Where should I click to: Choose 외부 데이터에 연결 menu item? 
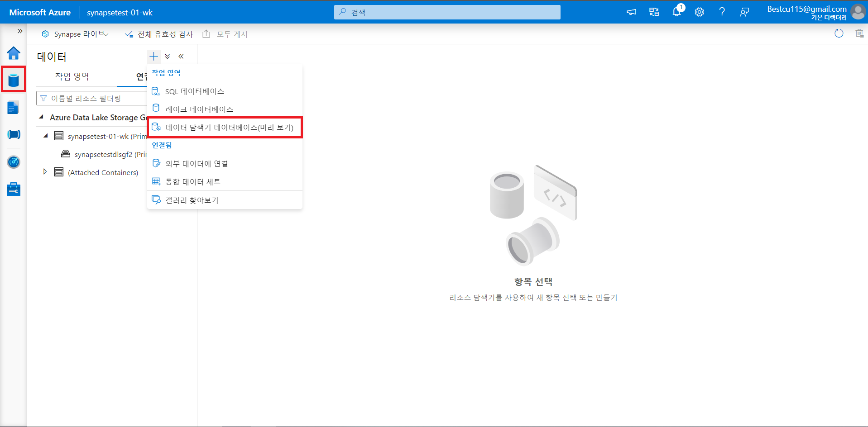225,164
